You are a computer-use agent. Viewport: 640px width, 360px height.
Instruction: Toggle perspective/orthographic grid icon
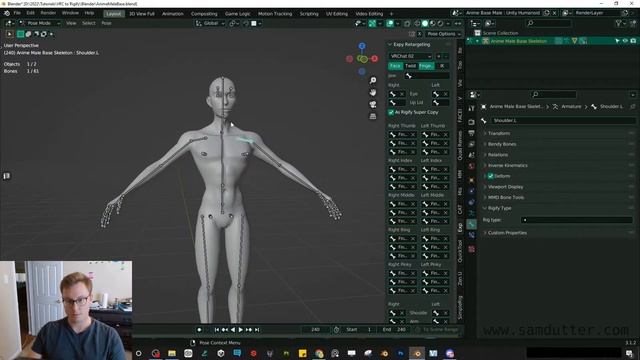(373, 116)
